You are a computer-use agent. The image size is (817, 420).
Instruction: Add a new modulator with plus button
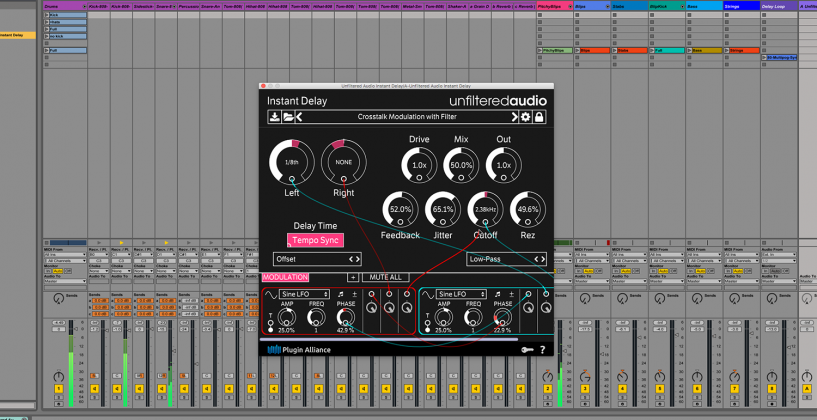click(x=353, y=277)
